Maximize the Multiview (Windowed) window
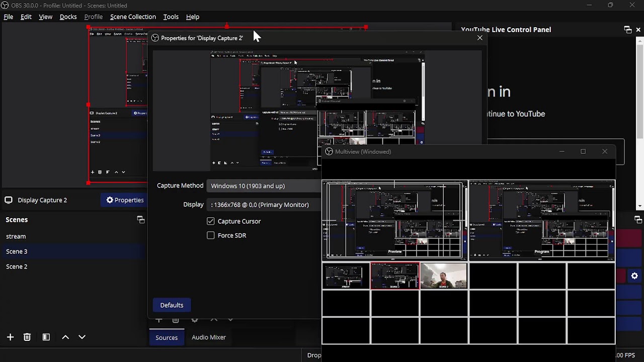Image resolution: width=644 pixels, height=362 pixels. point(583,151)
